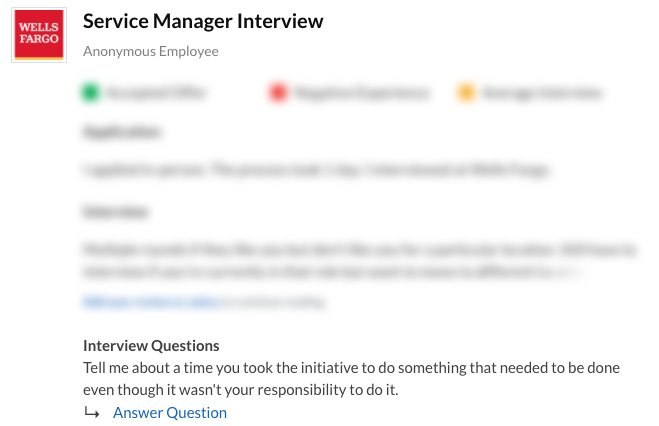Viewport: 659px width, 426px height.
Task: Click the blurred single-line paragraph under first heading
Action: (316, 170)
